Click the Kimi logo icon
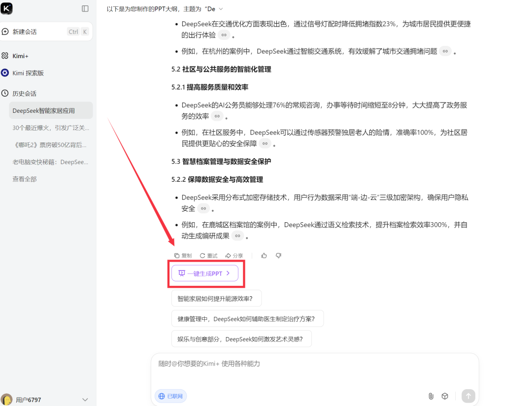This screenshot has height=406, width=532. click(x=6, y=8)
